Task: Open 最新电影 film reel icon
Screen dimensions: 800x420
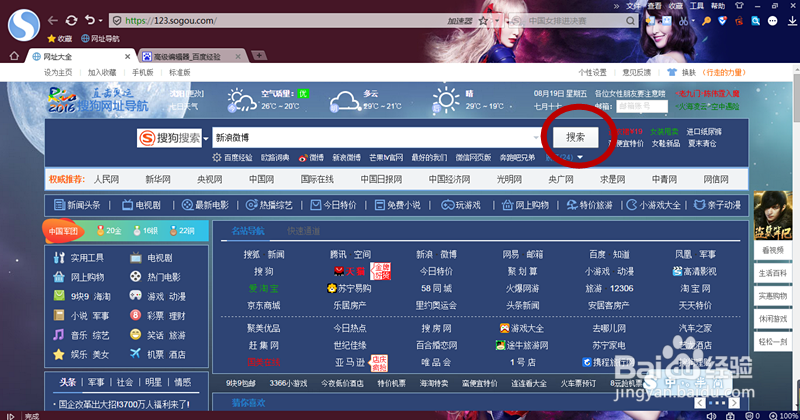Action: click(187, 205)
